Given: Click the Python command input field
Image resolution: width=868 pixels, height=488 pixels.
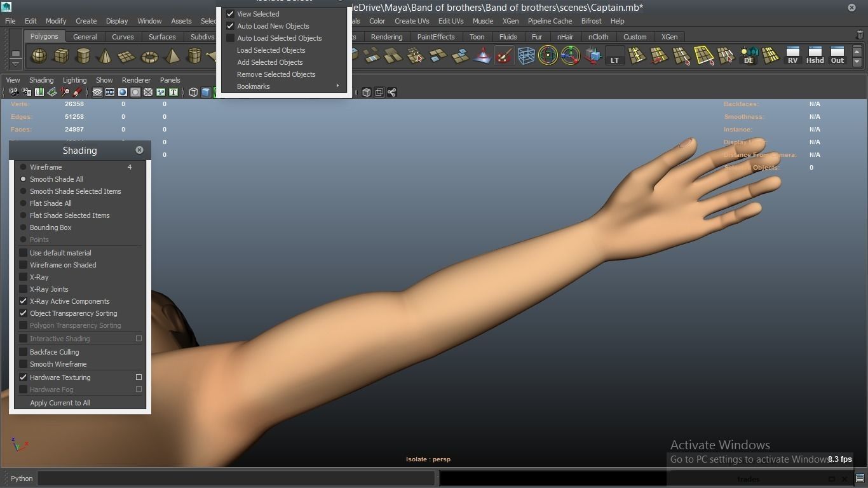Looking at the screenshot, I should [x=236, y=478].
